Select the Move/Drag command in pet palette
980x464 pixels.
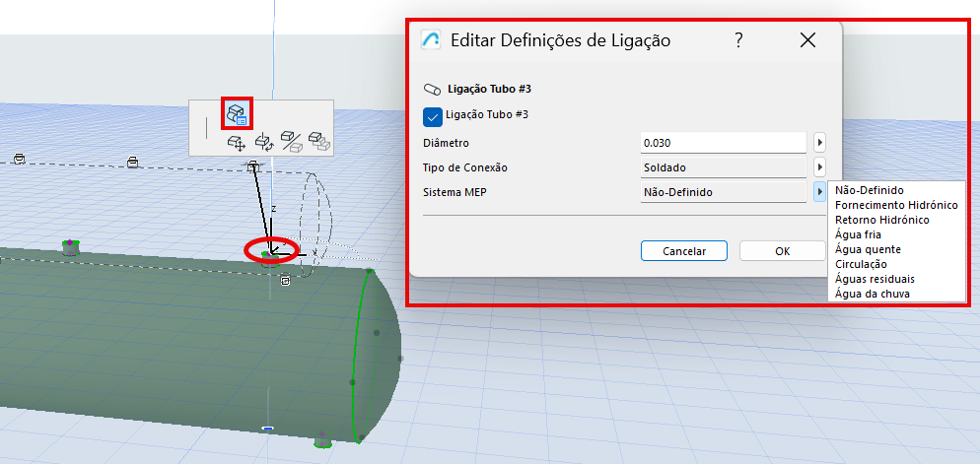point(237,143)
